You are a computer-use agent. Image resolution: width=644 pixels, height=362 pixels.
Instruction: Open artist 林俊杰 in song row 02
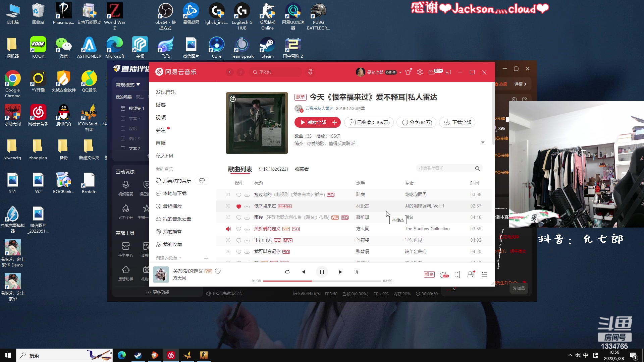[363, 206]
